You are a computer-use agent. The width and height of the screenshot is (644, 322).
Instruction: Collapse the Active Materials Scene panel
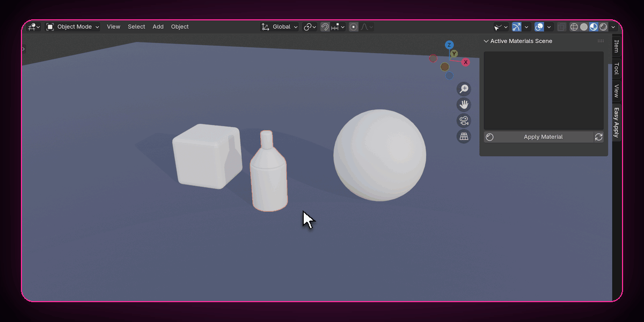point(486,41)
